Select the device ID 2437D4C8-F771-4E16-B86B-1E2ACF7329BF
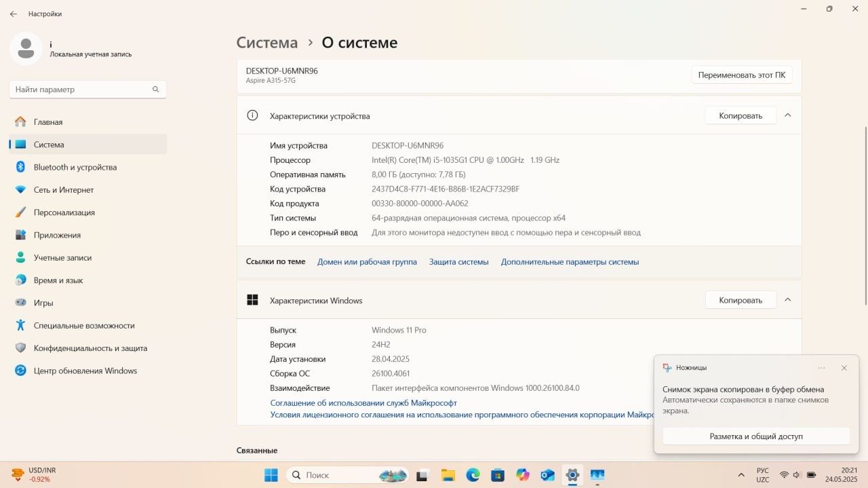The image size is (868, 488). tap(446, 189)
